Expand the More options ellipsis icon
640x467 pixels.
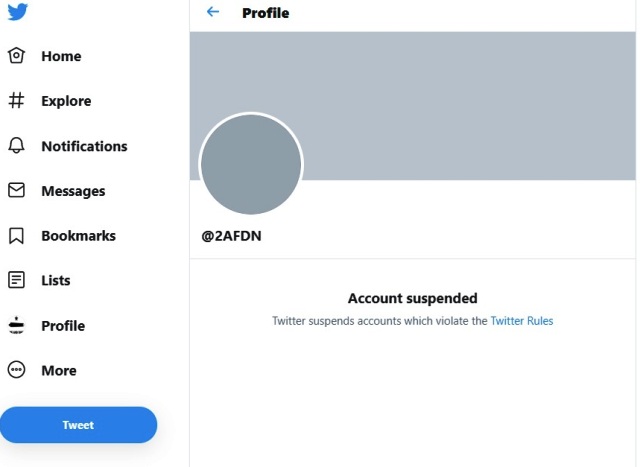pyautogui.click(x=16, y=370)
